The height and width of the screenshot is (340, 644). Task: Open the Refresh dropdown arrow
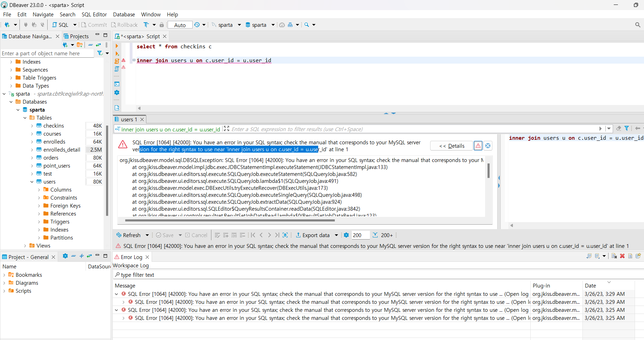pos(147,235)
